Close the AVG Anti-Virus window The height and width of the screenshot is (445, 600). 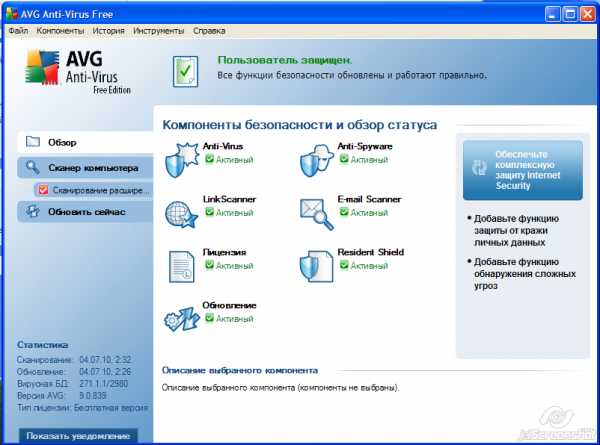tap(588, 15)
